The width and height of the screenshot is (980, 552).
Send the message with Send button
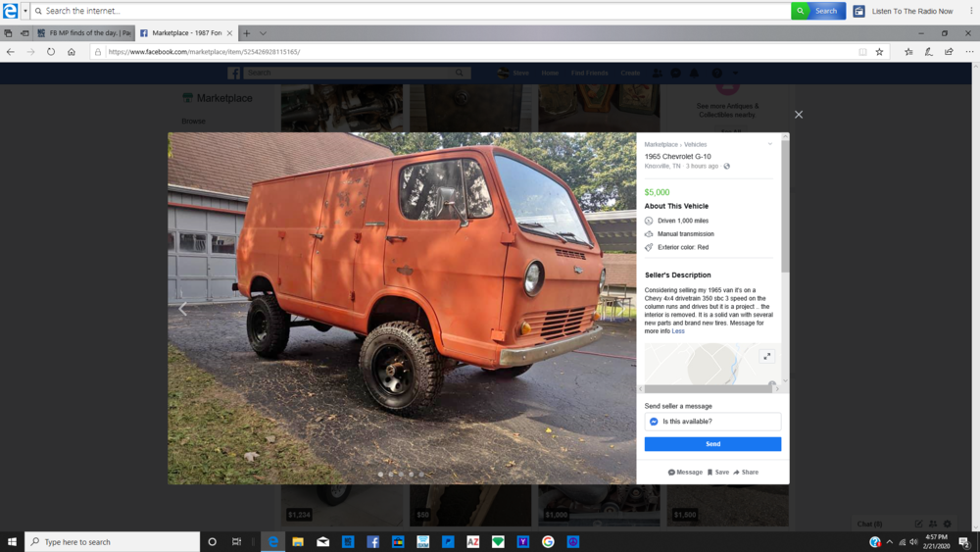[x=712, y=444]
